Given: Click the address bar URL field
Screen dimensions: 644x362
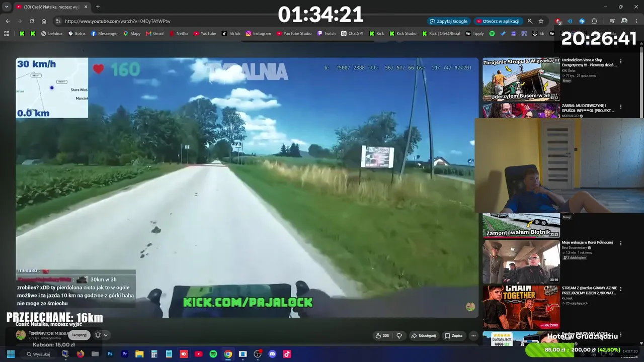Looking at the screenshot, I should coord(242,21).
